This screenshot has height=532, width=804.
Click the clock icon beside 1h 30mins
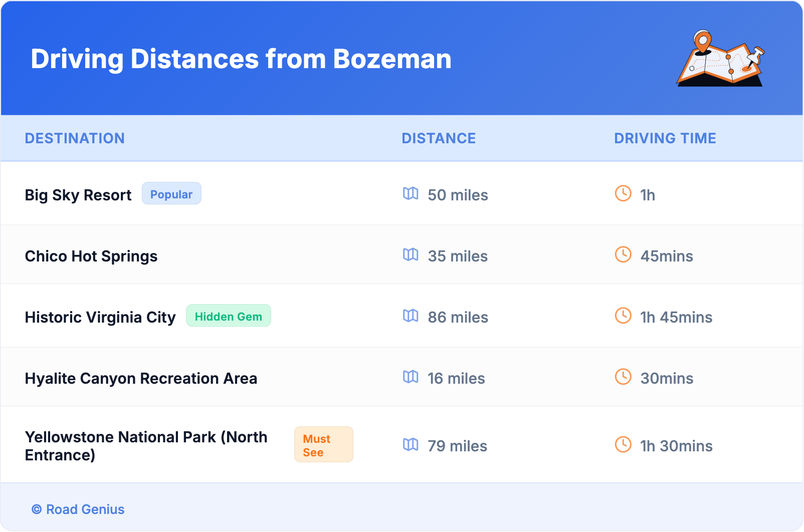pos(623,444)
